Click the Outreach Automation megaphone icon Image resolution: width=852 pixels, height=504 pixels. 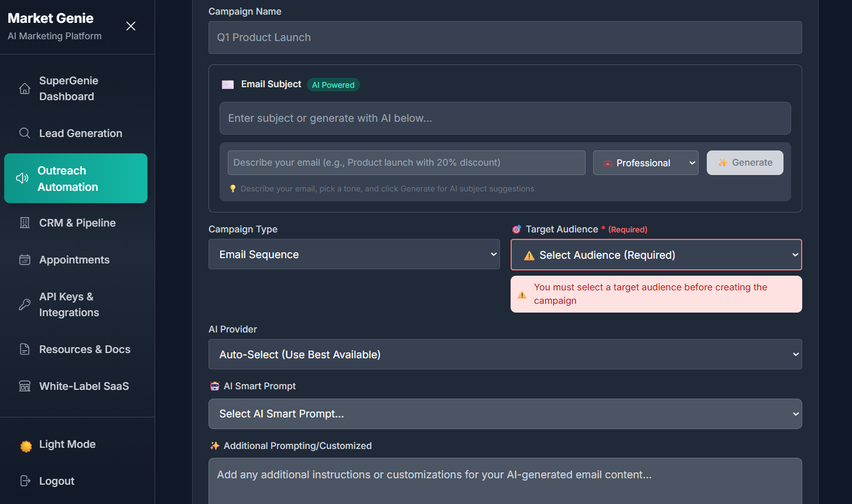(x=22, y=179)
